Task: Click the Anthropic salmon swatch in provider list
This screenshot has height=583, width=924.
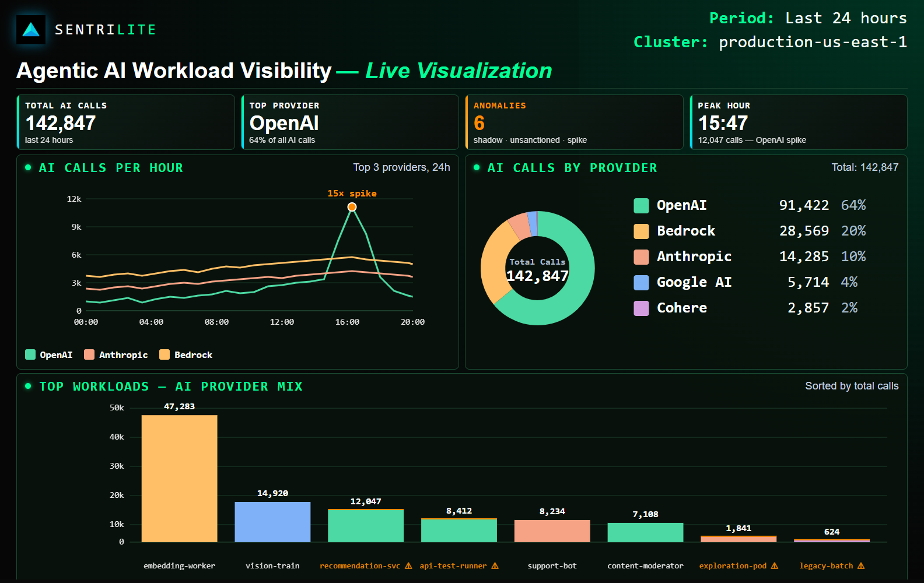Action: pos(641,257)
